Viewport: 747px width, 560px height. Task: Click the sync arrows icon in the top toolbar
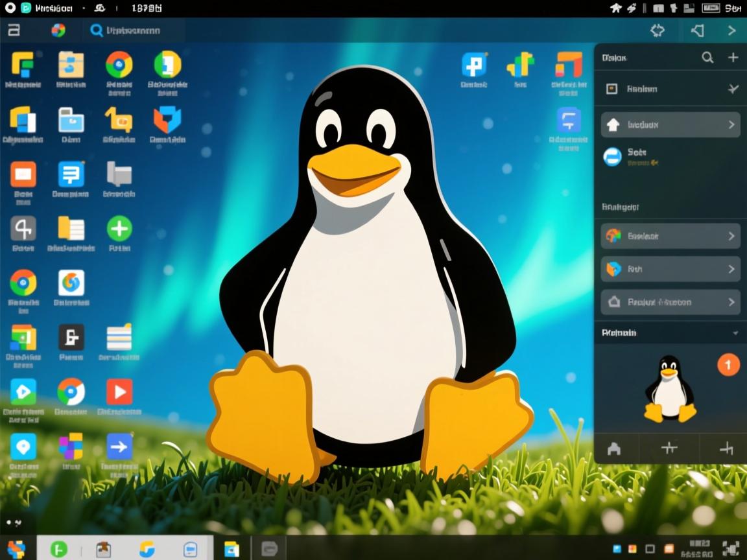657,30
